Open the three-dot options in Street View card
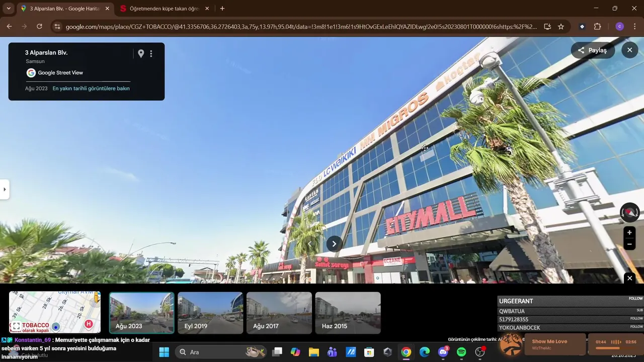This screenshot has height=362, width=644. click(151, 54)
